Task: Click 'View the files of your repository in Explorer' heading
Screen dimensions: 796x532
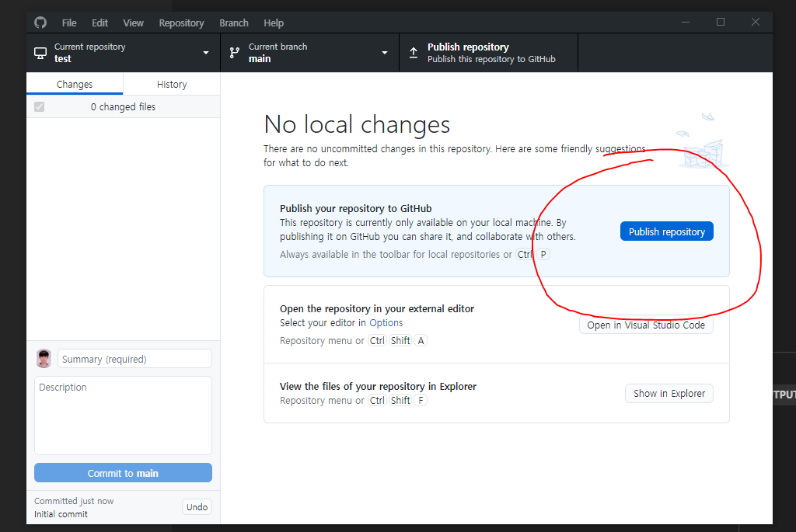Action: point(378,387)
